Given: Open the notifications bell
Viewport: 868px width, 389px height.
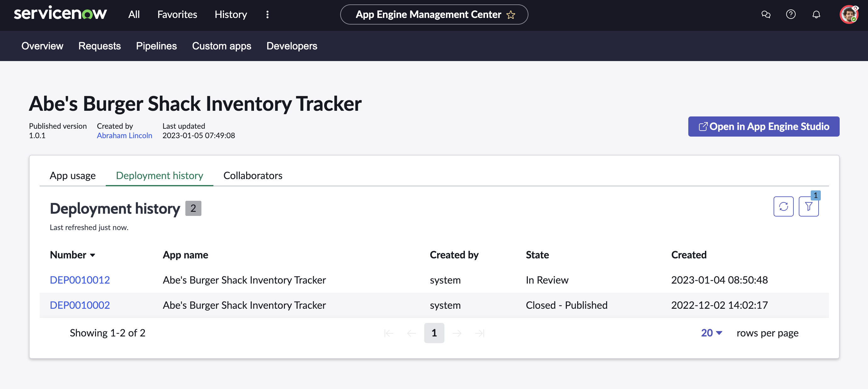Looking at the screenshot, I should pyautogui.click(x=816, y=14).
